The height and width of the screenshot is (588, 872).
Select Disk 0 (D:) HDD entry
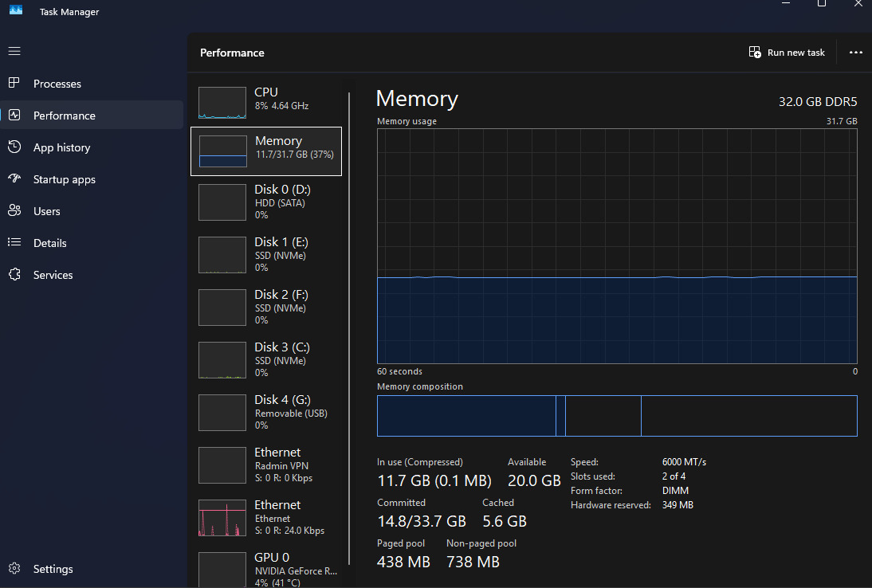[x=266, y=202]
